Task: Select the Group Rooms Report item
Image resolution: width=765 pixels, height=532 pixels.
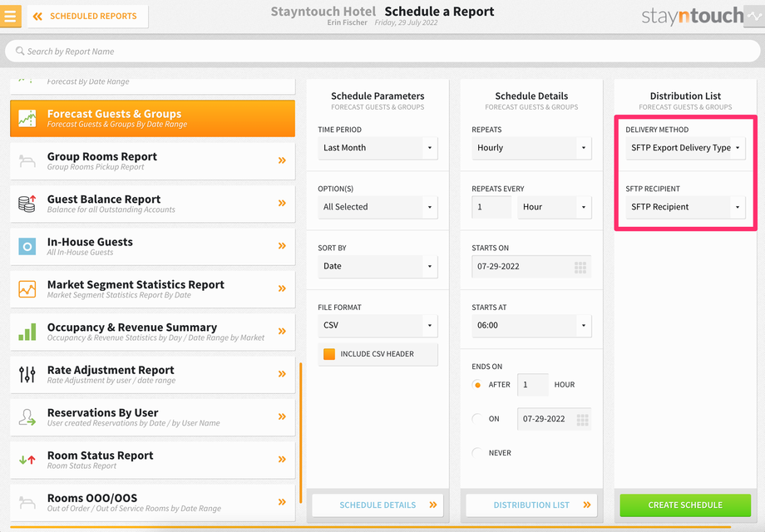Action: (152, 161)
